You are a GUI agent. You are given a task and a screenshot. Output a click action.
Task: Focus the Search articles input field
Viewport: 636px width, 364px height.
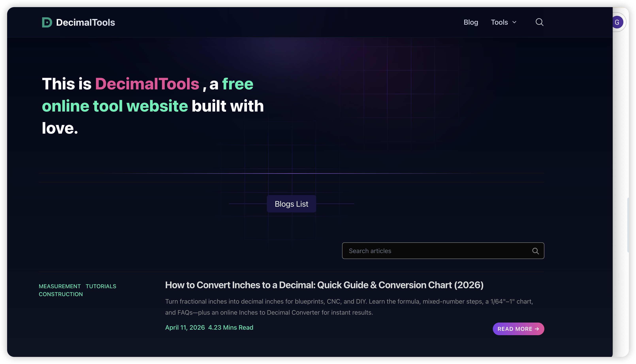click(443, 251)
